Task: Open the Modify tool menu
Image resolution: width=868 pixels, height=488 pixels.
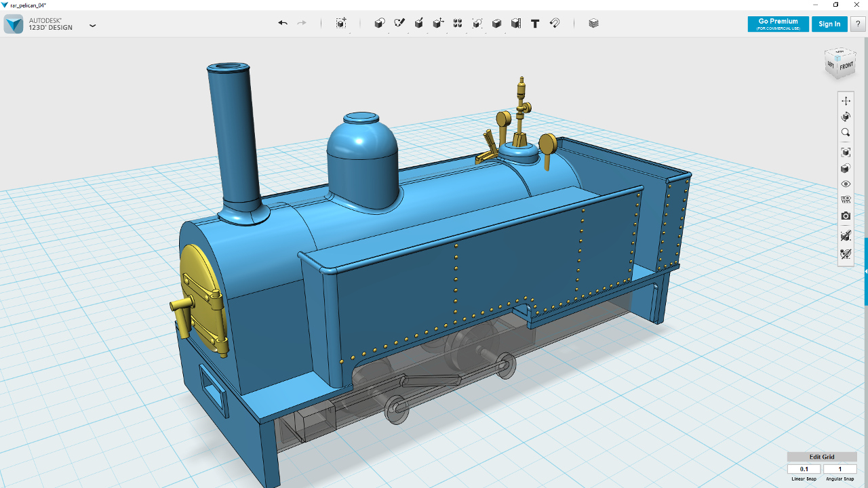Action: [439, 23]
